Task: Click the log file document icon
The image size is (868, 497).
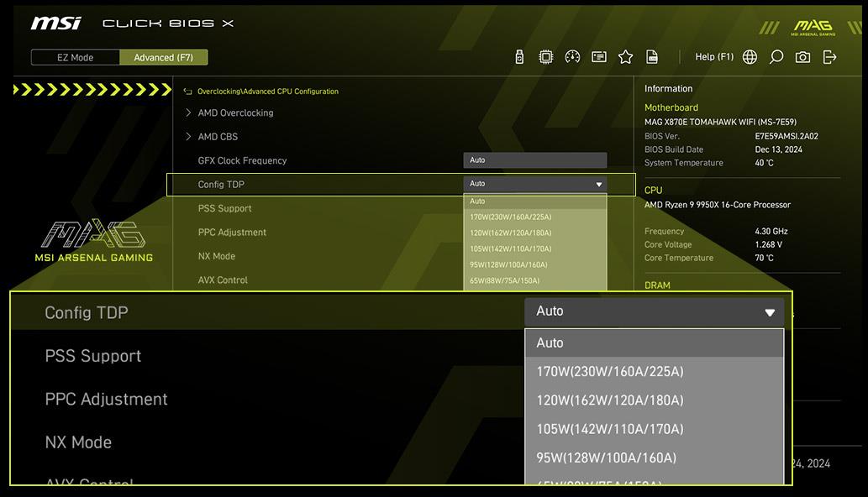Action: click(652, 57)
